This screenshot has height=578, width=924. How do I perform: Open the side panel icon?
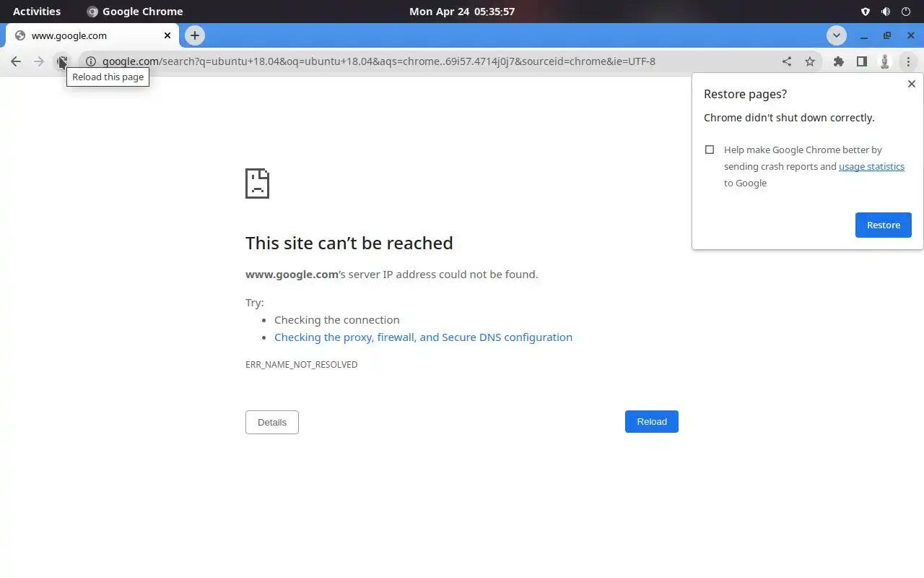[861, 61]
